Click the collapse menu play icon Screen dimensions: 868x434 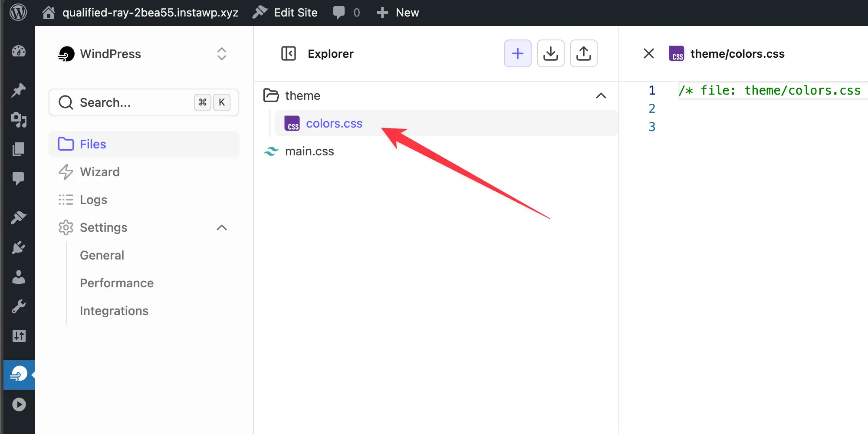pos(19,404)
